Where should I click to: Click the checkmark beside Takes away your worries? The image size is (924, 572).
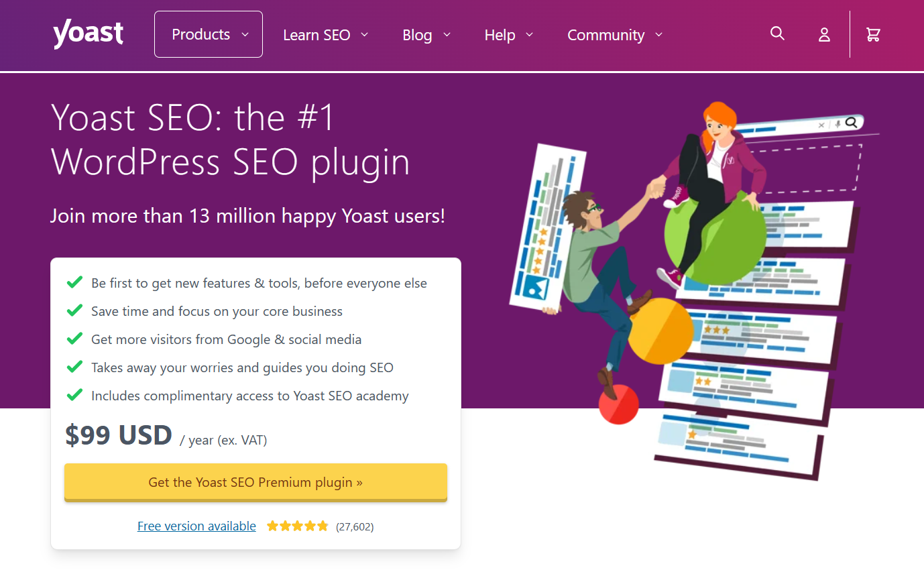(x=74, y=367)
